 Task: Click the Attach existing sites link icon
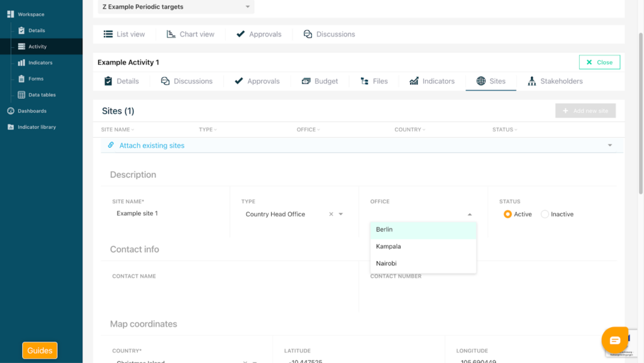pos(111,145)
